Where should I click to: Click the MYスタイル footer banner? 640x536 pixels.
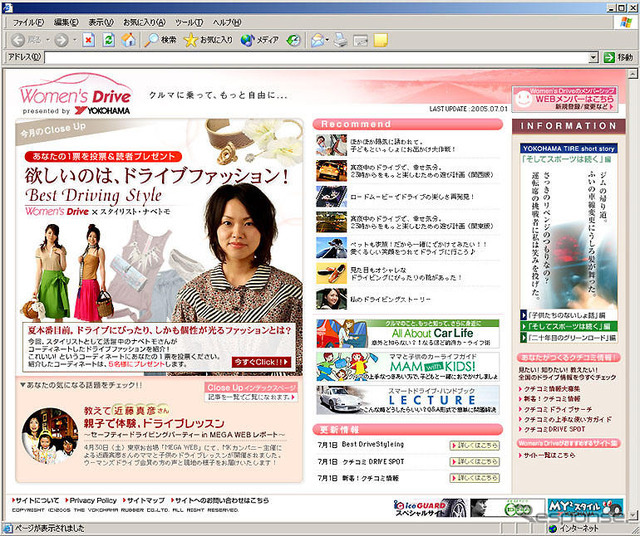[585, 508]
